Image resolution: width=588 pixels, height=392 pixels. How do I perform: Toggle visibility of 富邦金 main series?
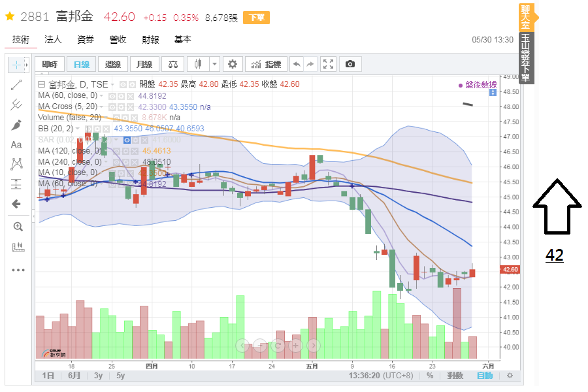point(123,85)
